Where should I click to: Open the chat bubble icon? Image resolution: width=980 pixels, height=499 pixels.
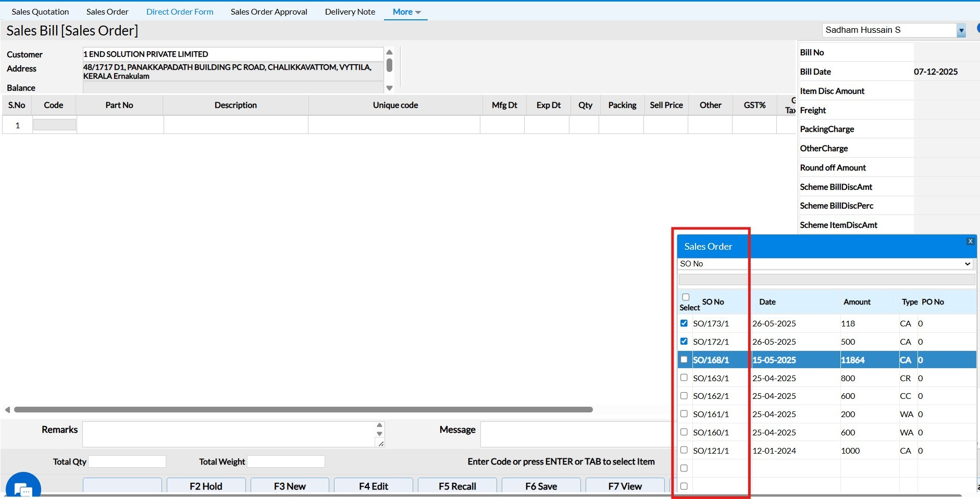[23, 489]
